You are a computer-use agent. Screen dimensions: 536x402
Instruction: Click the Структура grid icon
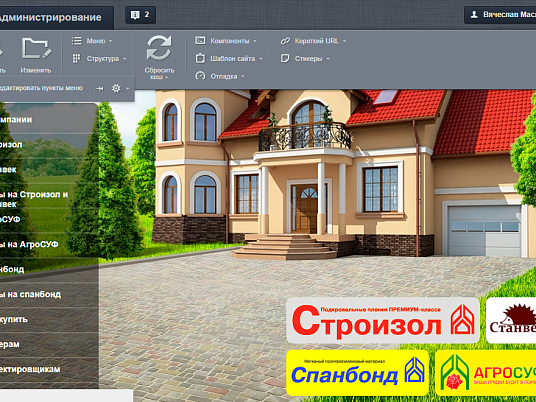click(76, 58)
